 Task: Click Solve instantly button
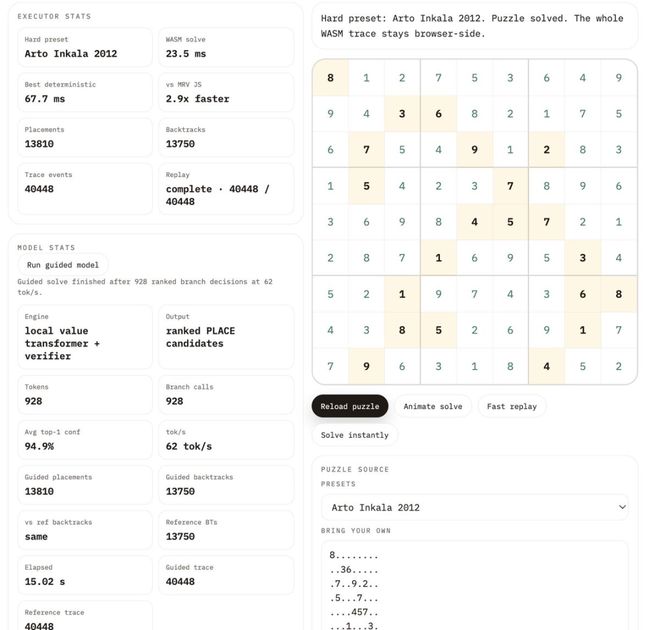(x=354, y=435)
